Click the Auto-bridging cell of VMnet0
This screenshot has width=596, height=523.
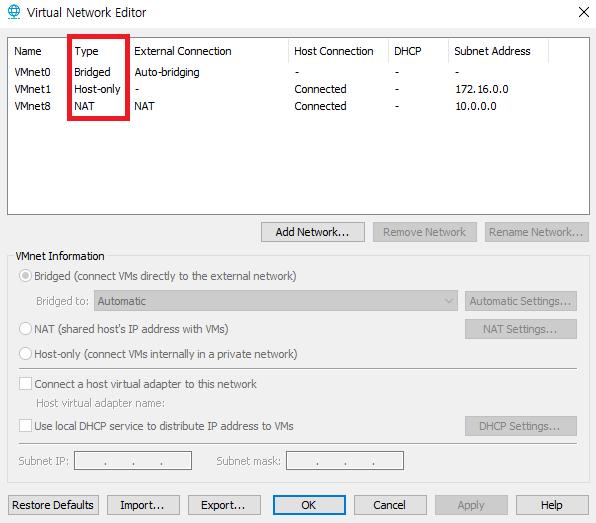pyautogui.click(x=167, y=72)
